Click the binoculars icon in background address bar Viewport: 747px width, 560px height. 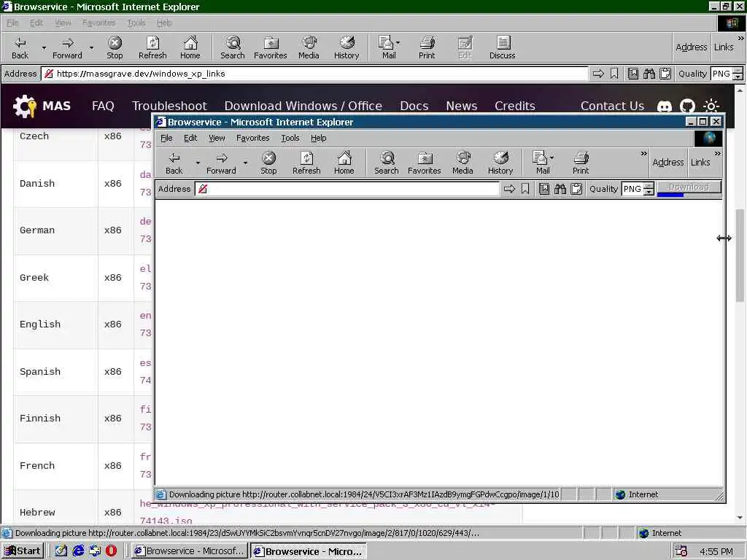point(649,74)
